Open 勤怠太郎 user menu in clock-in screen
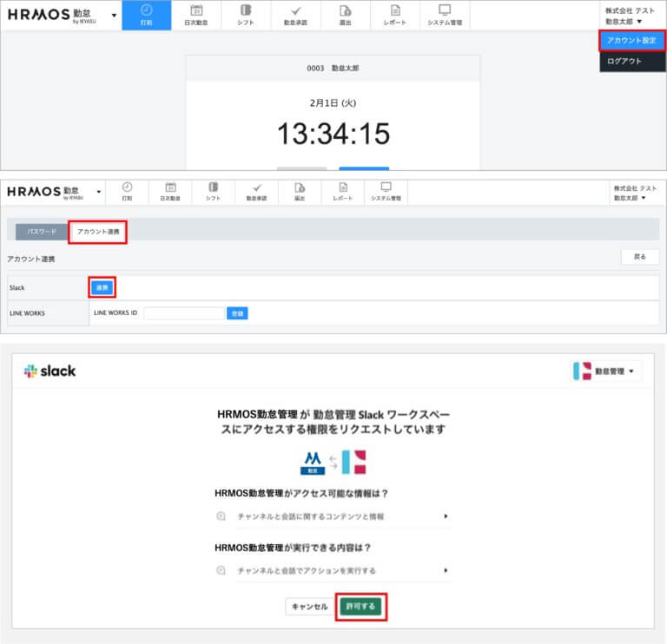The width and height of the screenshot is (667, 644). (624, 21)
